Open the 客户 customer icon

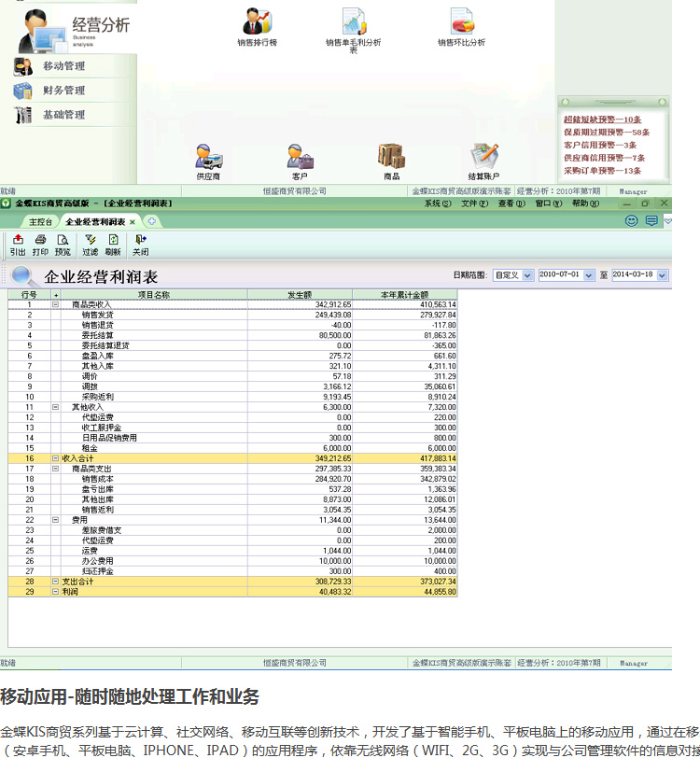coord(300,156)
